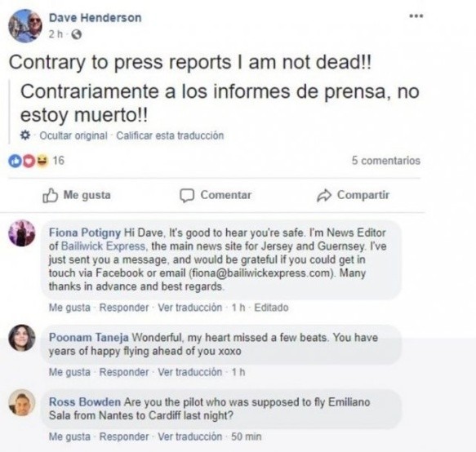Expand the 5 comentarios count

(386, 161)
